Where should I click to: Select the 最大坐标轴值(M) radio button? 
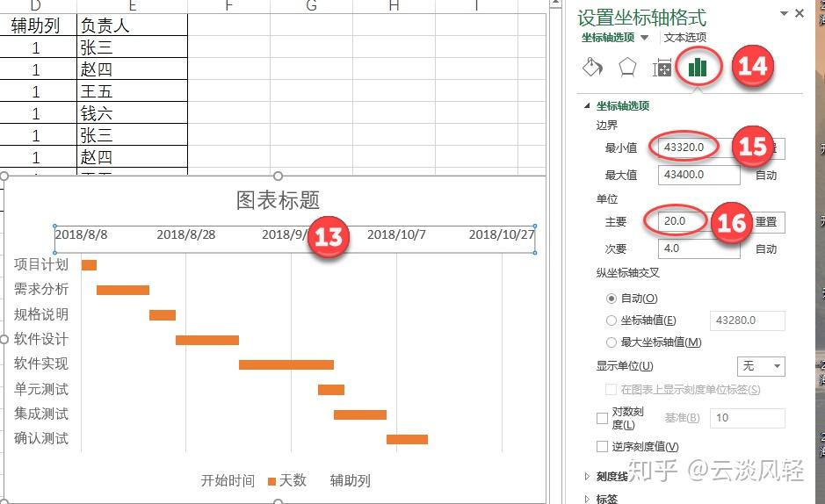(611, 342)
